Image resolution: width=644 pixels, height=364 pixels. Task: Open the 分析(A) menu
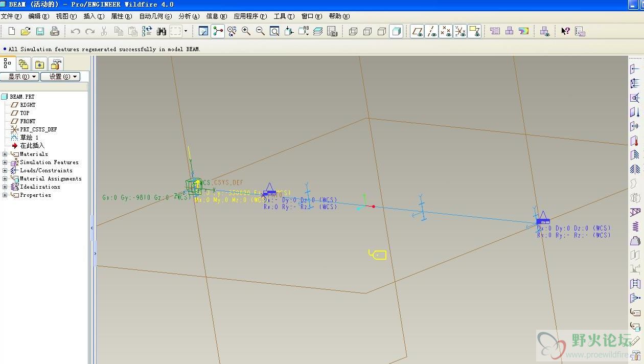189,16
